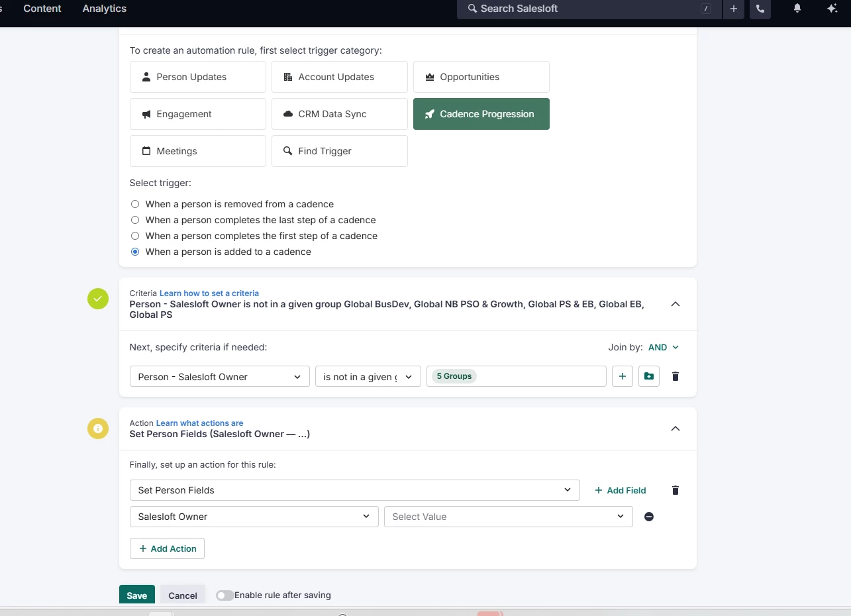
Task: Open Person - Salesloft Owner criteria dropdown
Action: [x=220, y=376]
